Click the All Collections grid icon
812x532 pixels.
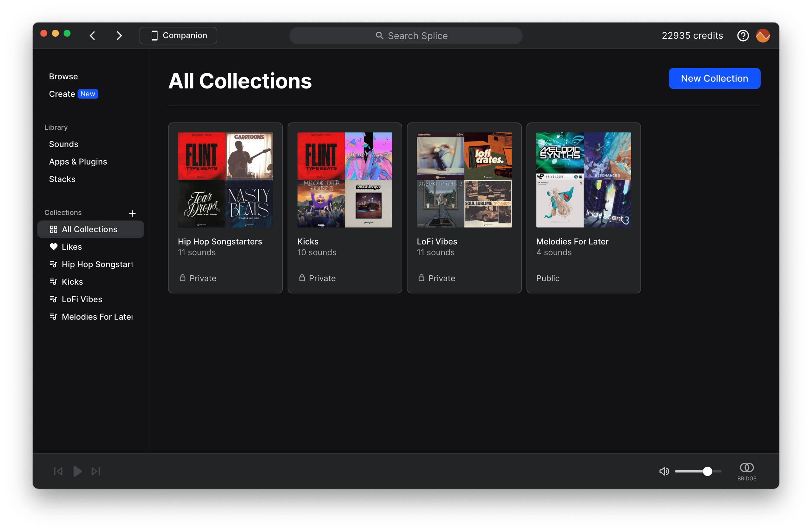coord(54,229)
